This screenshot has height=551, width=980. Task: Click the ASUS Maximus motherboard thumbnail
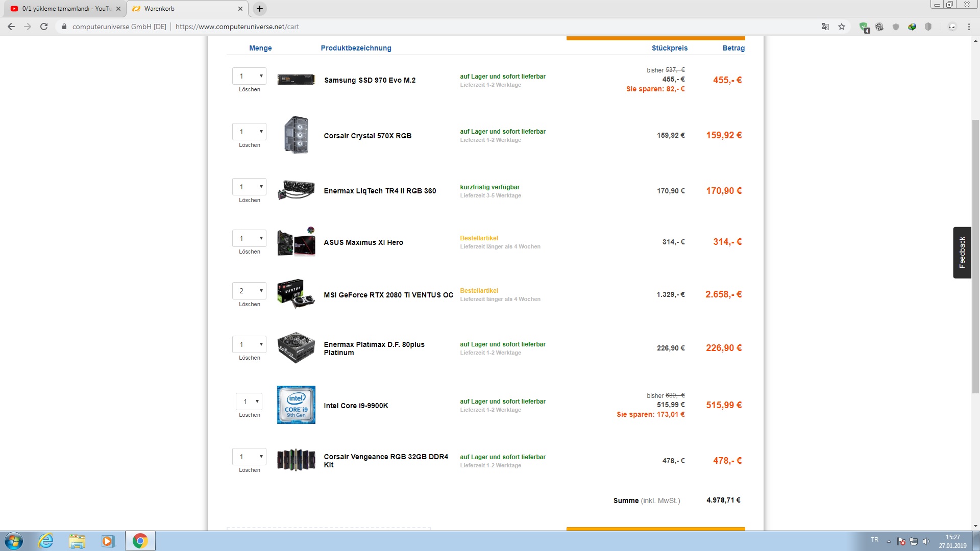tap(296, 241)
